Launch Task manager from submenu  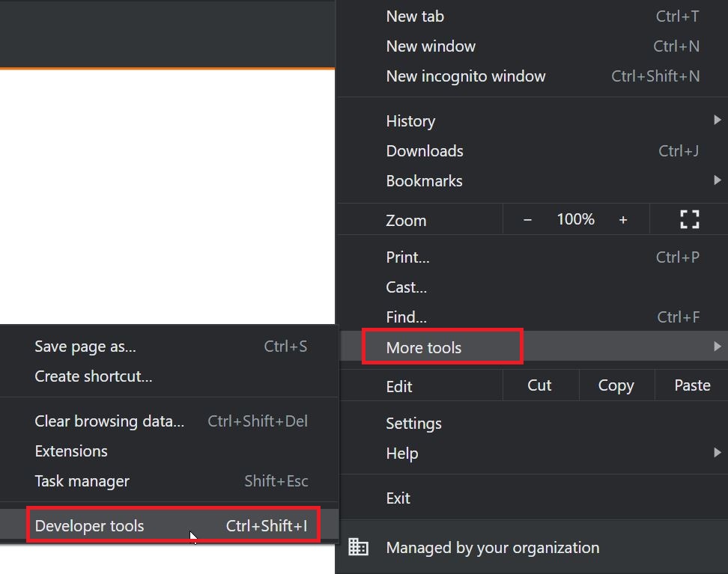coord(169,480)
